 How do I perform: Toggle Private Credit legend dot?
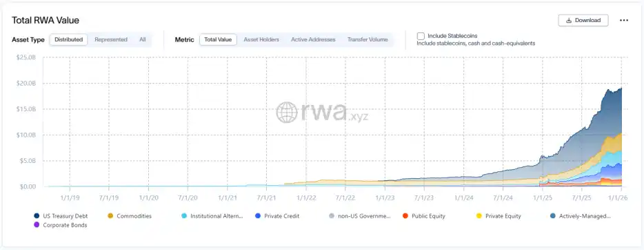[258, 216]
